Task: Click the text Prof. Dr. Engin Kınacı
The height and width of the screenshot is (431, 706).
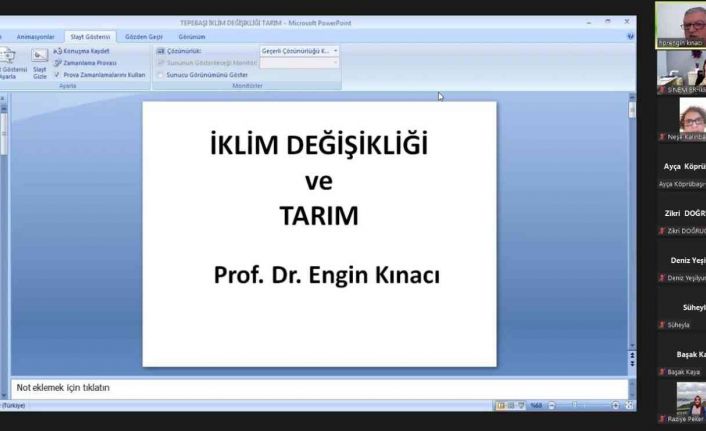Action: click(326, 275)
